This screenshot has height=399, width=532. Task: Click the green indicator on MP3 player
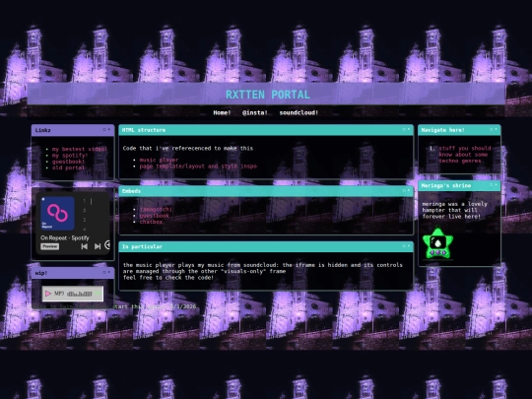[x=98, y=294]
